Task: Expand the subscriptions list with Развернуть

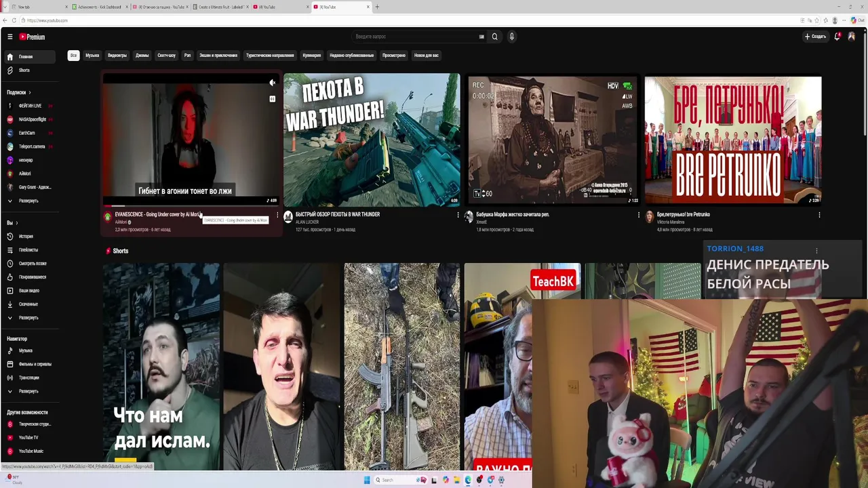Action: (28, 201)
